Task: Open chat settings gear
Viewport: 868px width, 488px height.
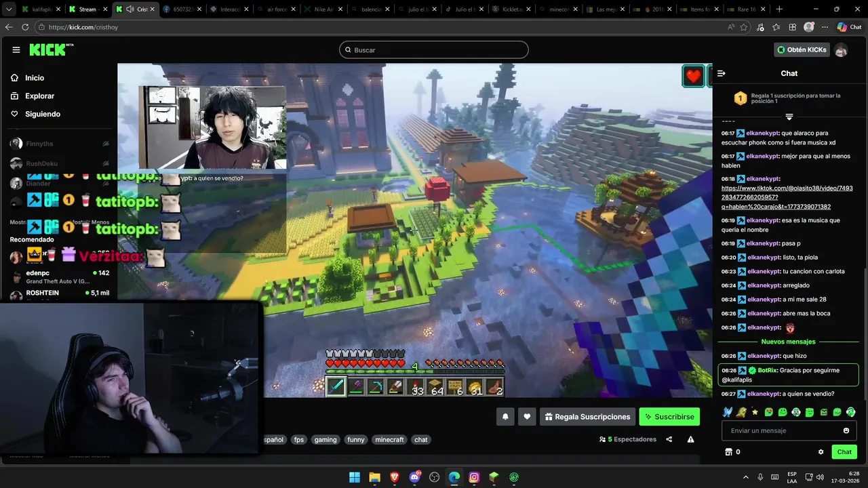Action: [821, 452]
